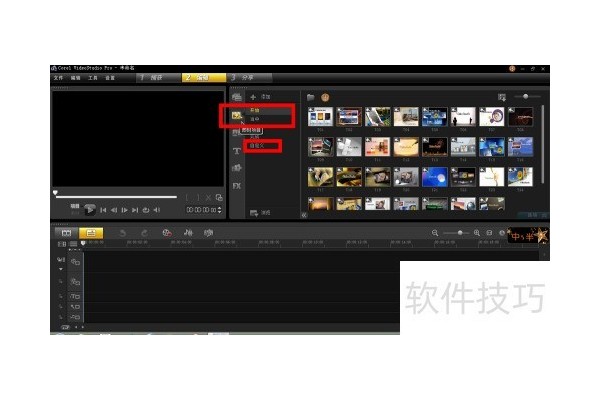Screen dimensions: 600x400
Task: Toggle the overlay track button
Action: 75,282
